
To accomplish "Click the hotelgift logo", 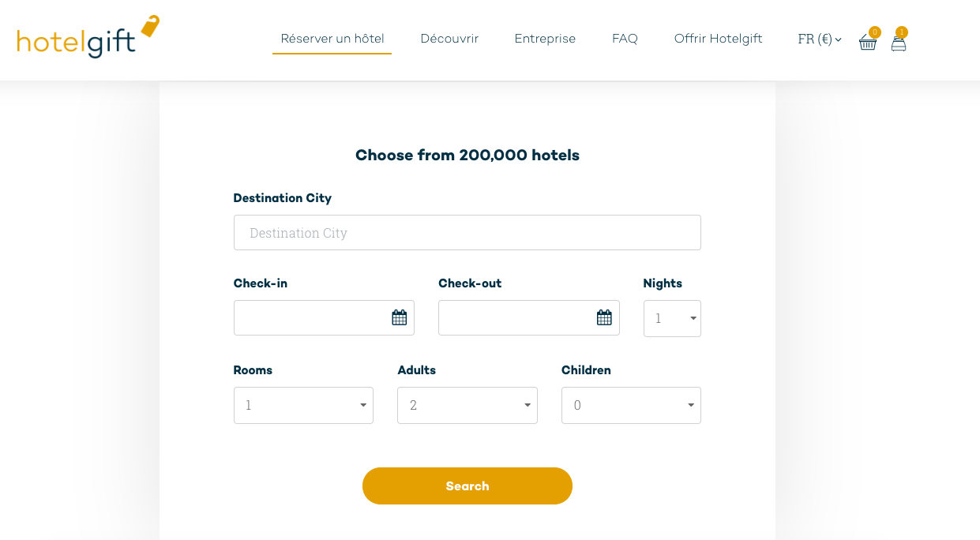I will tap(88, 37).
